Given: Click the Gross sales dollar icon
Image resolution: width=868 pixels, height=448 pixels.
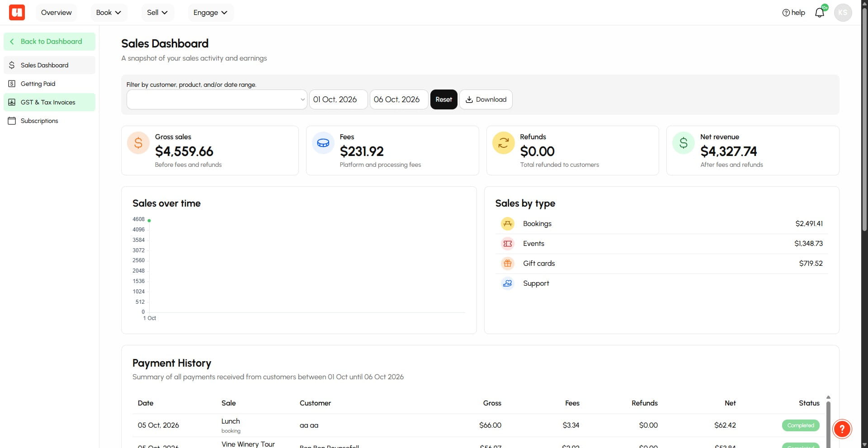Looking at the screenshot, I should click(x=138, y=143).
